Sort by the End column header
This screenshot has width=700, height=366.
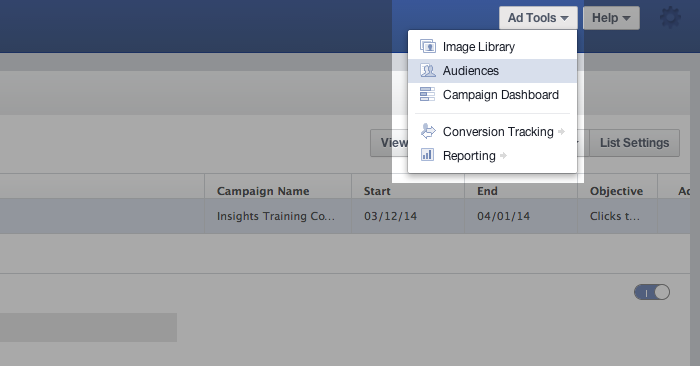(x=521, y=186)
